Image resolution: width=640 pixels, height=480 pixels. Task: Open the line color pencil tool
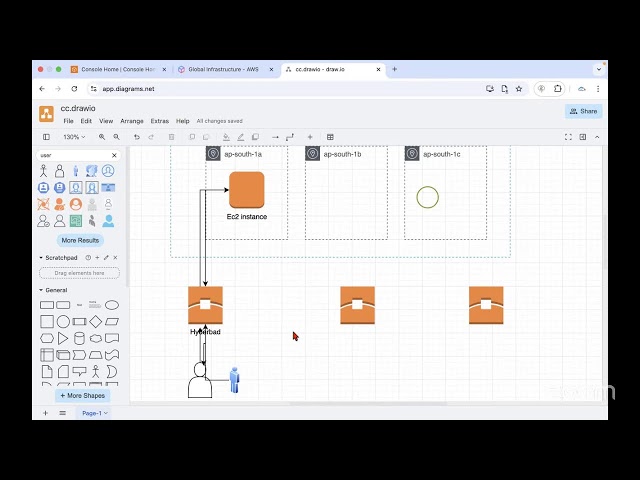tap(241, 137)
